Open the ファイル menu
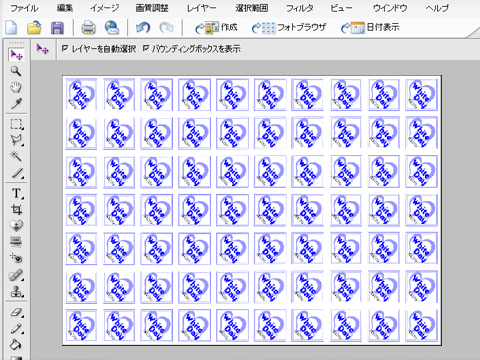This screenshot has width=480, height=360. pyautogui.click(x=24, y=8)
